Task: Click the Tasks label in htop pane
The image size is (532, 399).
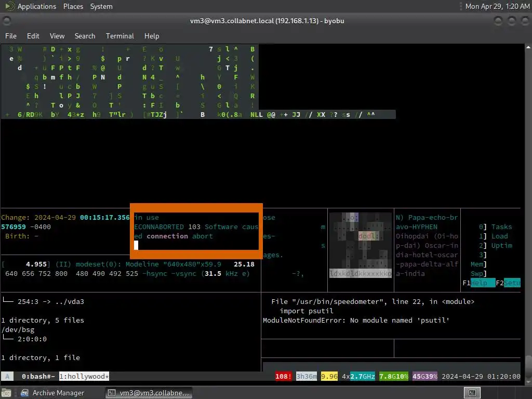Action: coord(501,227)
